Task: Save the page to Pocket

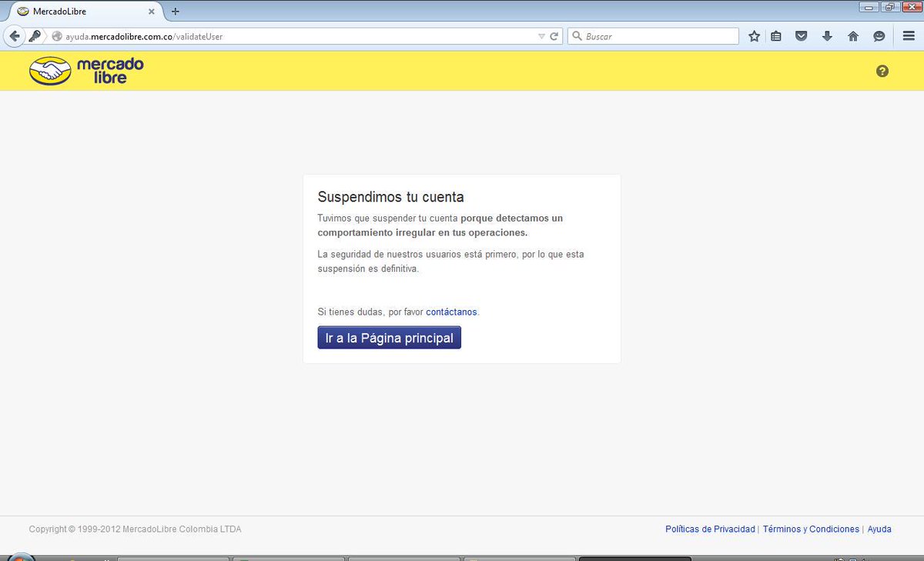Action: click(x=801, y=35)
